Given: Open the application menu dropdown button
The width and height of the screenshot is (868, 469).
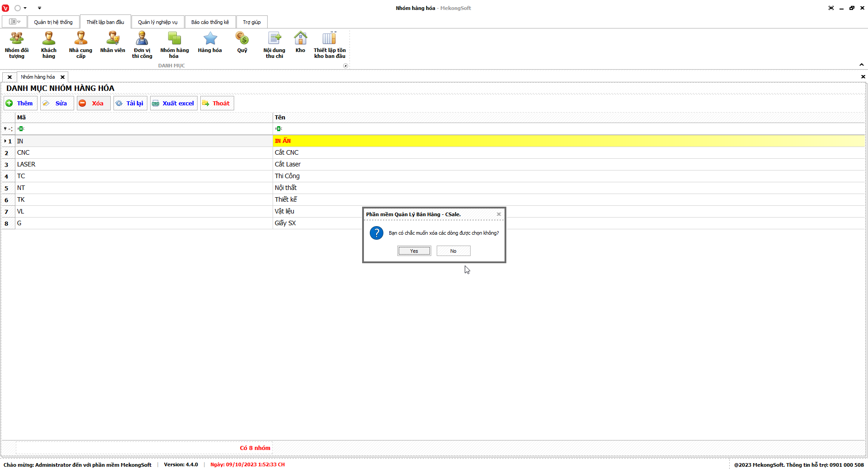Looking at the screenshot, I should tap(15, 22).
